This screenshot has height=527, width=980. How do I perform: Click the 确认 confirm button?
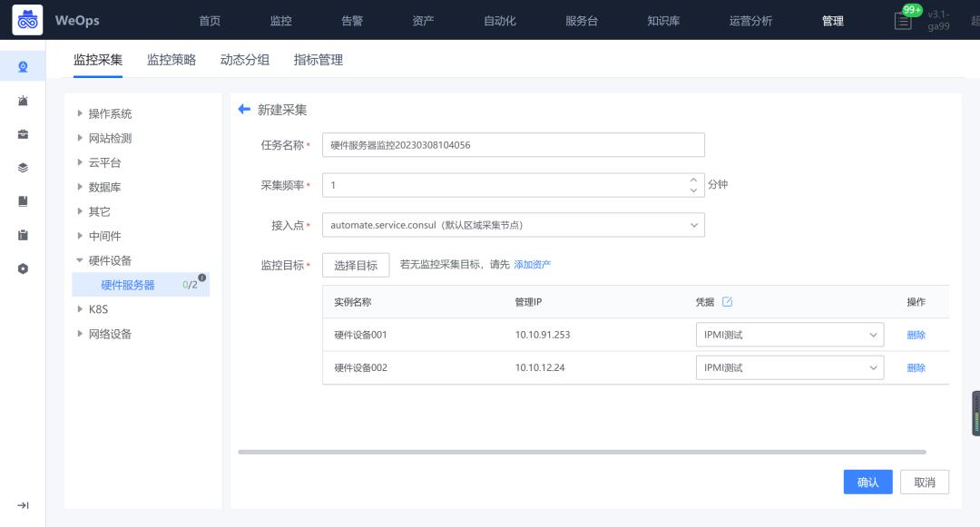(x=867, y=482)
